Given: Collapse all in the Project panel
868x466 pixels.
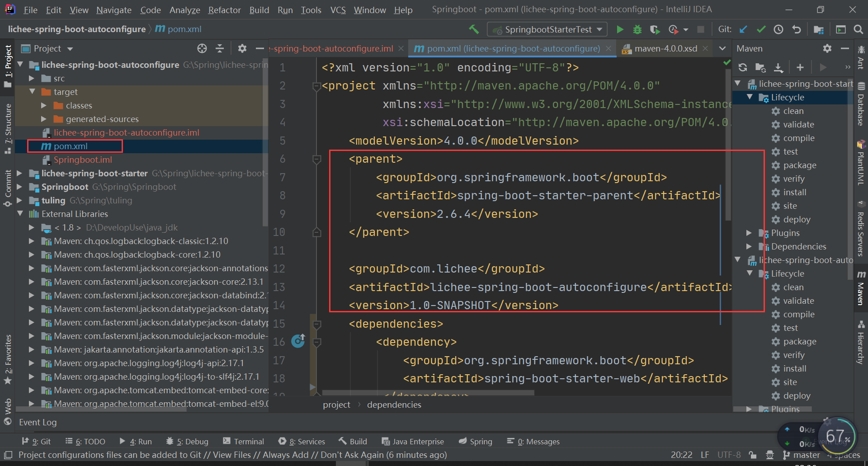Looking at the screenshot, I should (220, 48).
